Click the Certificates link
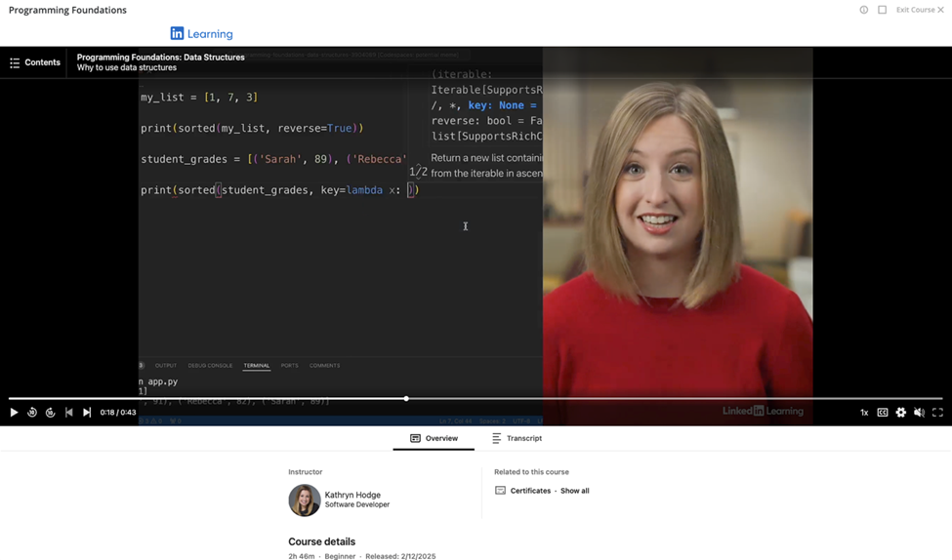The width and height of the screenshot is (952, 560). click(x=530, y=490)
